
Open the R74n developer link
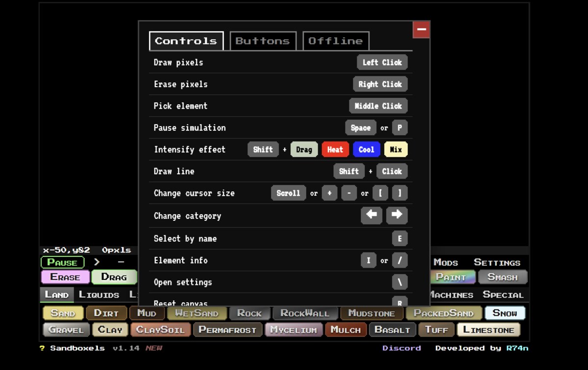point(517,348)
